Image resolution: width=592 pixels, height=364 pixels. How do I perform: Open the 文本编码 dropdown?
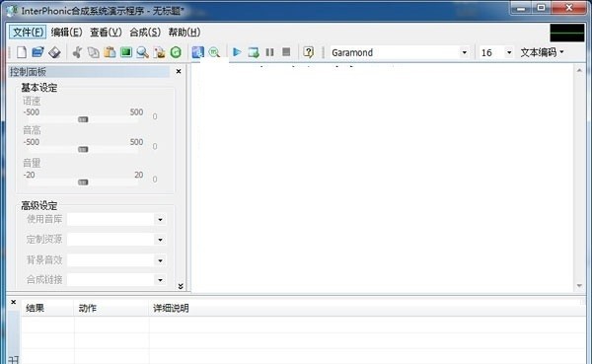(542, 52)
